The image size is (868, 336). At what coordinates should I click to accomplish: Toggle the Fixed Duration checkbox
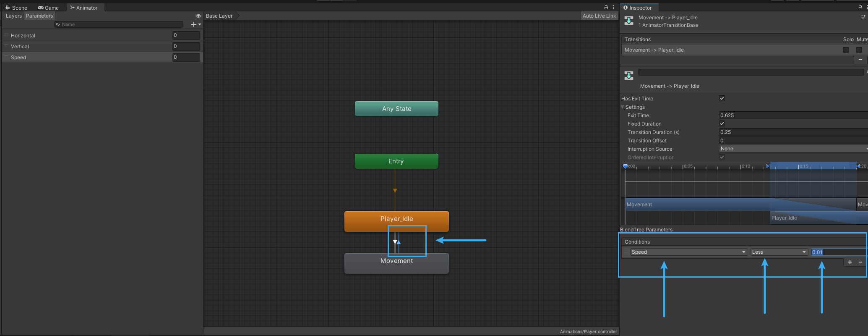pyautogui.click(x=722, y=123)
